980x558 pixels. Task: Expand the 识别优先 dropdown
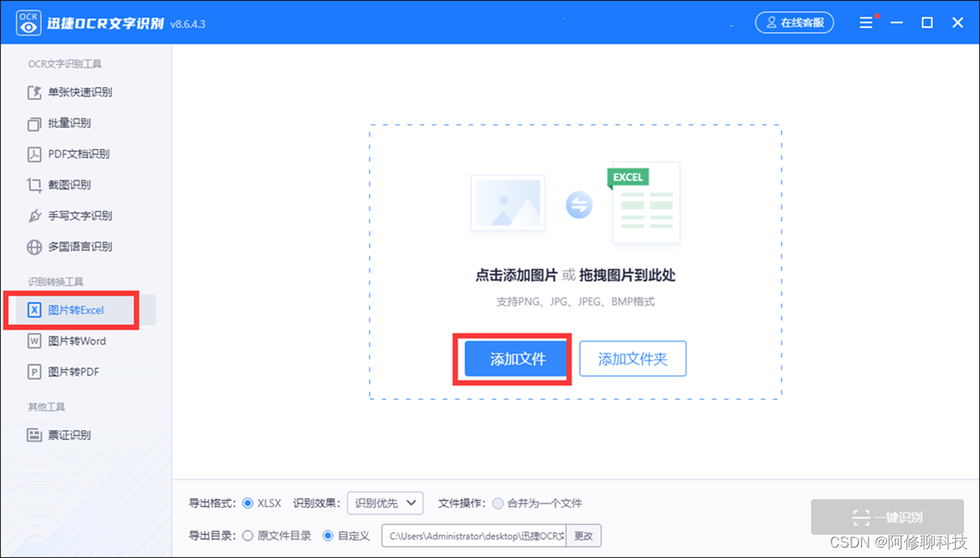pyautogui.click(x=386, y=503)
